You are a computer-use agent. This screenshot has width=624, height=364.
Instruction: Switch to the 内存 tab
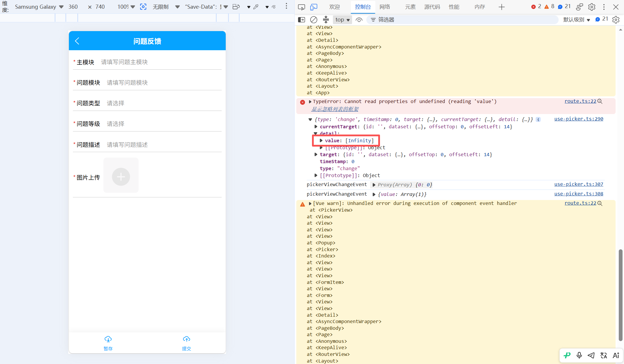480,7
